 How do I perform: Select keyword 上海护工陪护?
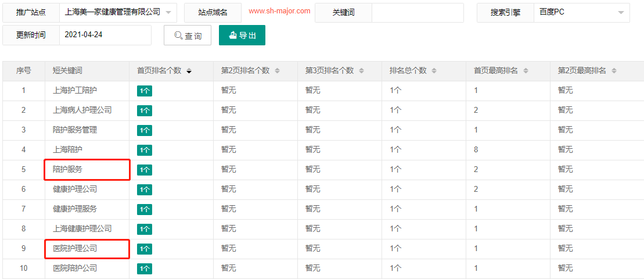[x=75, y=91]
